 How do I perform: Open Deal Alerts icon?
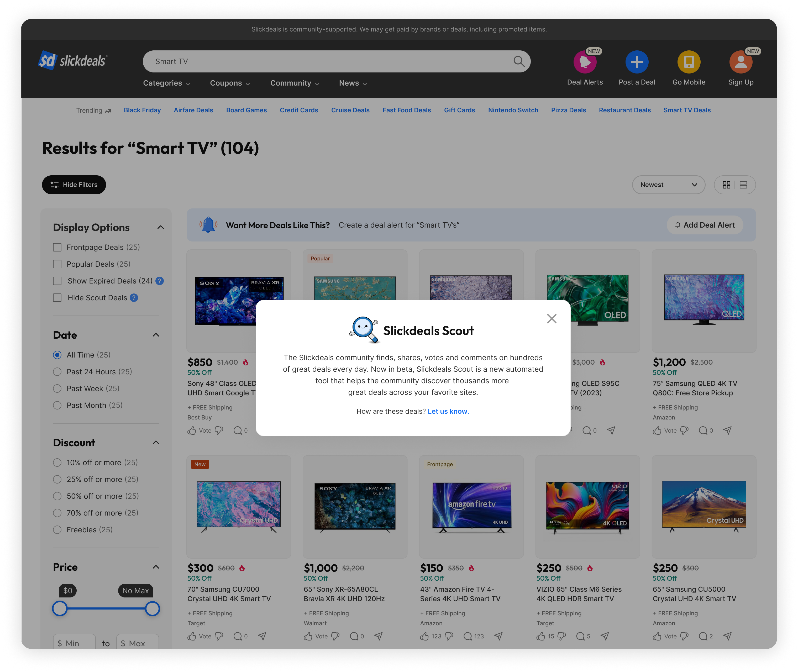click(585, 62)
